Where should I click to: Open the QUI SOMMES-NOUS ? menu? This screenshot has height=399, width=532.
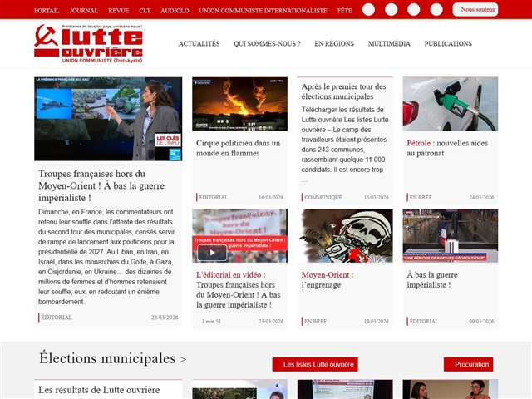267,43
